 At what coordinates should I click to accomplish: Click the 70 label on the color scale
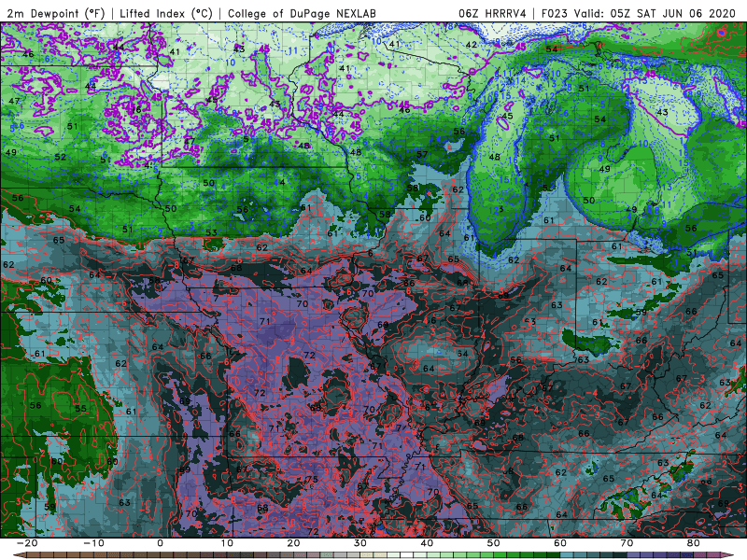(x=627, y=543)
